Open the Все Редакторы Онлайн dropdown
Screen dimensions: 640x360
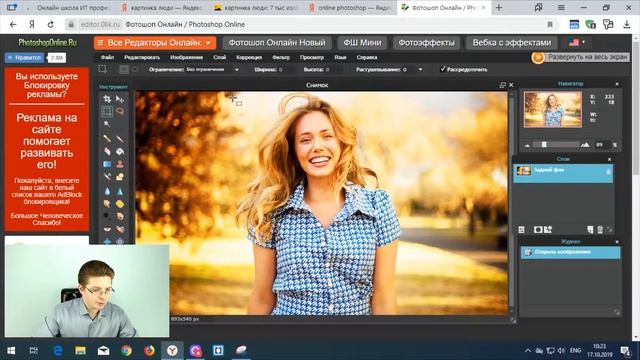[155, 42]
